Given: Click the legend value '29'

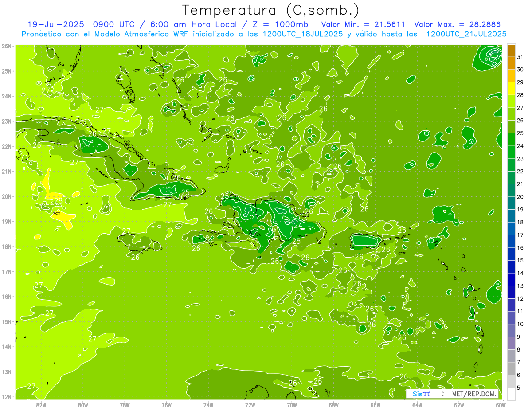Looking at the screenshot, I should click(520, 82).
